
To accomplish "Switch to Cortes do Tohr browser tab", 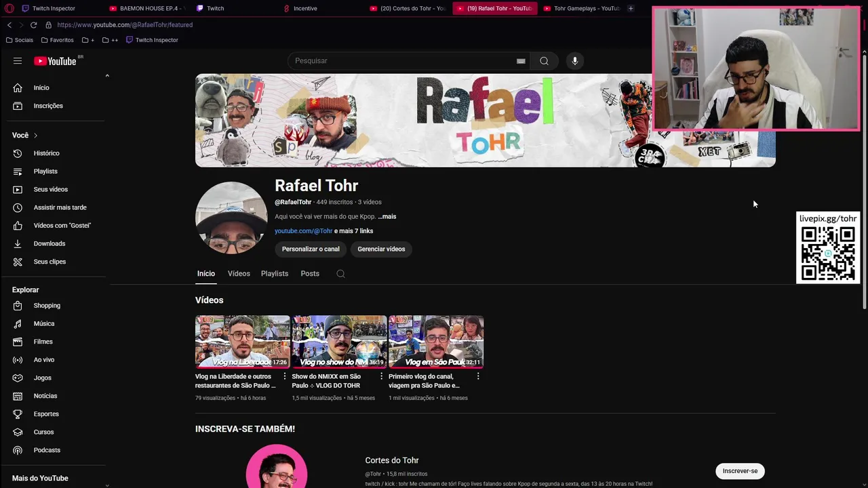I will coord(408,8).
